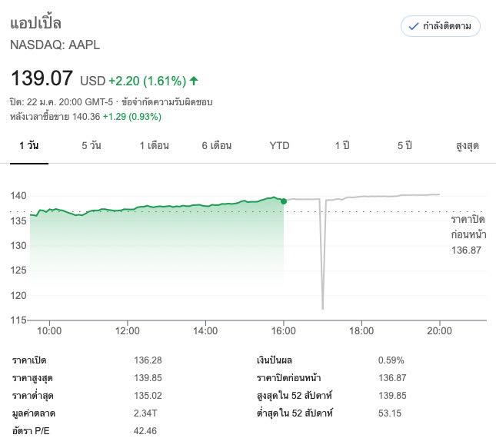Select the YTD tab
496x448 pixels.
279,145
